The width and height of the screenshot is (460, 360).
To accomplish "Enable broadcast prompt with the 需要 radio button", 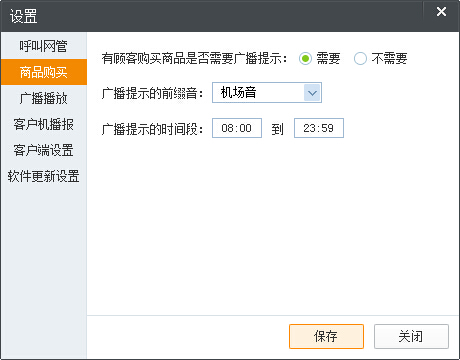I will 305,59.
